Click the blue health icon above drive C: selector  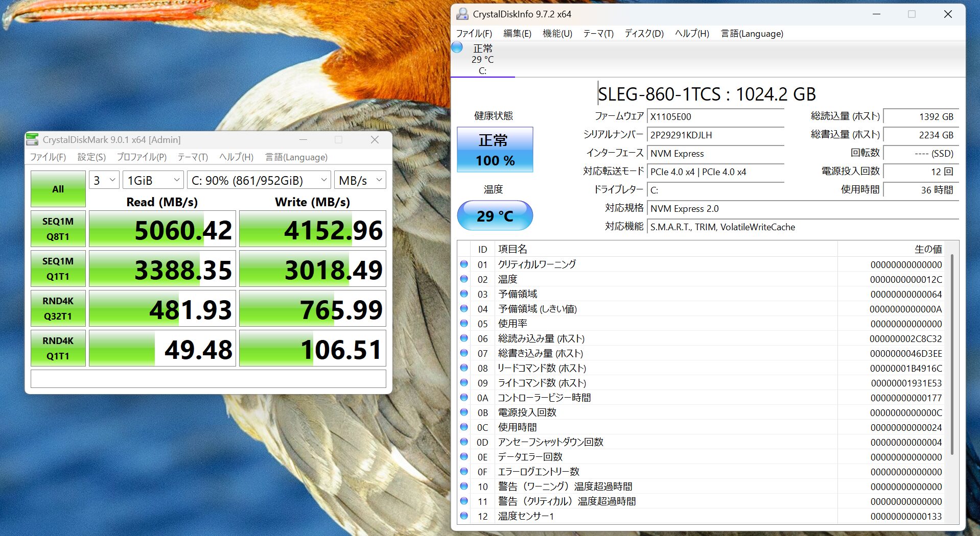[457, 48]
